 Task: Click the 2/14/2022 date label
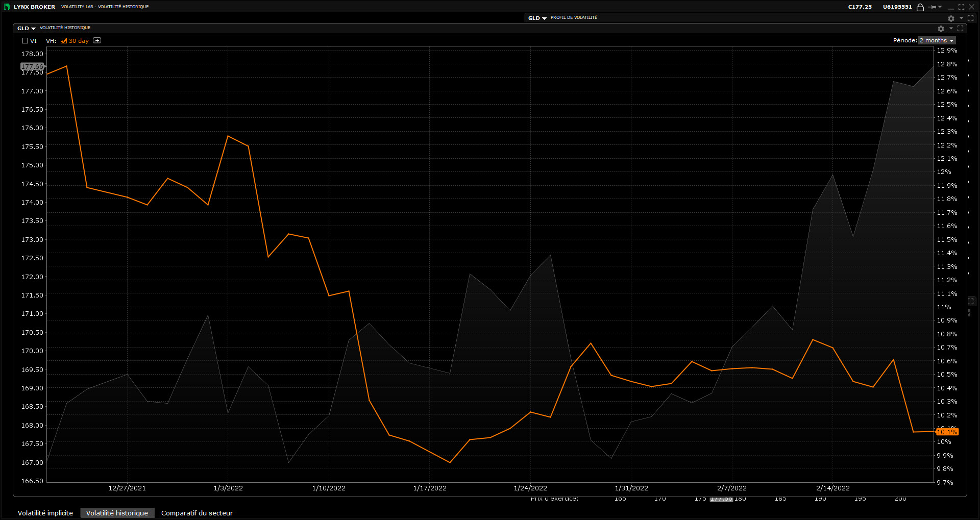pos(833,488)
